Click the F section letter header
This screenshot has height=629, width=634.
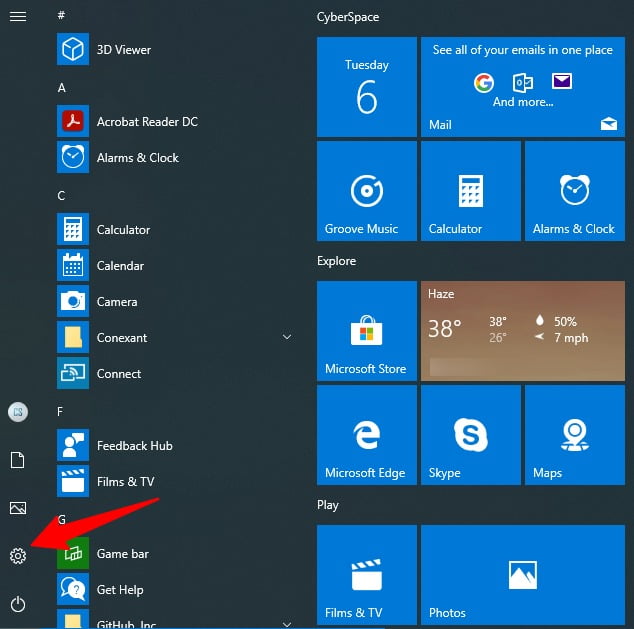[60, 411]
